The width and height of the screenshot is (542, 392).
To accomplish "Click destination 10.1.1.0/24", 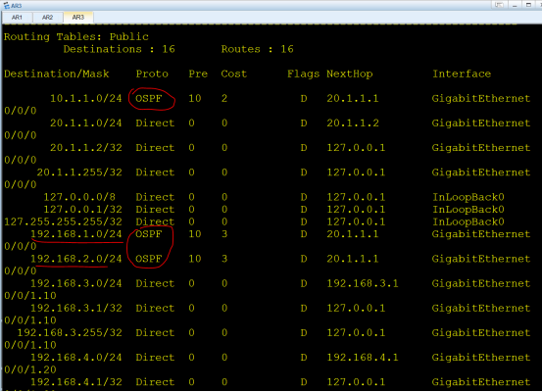I will pos(86,99).
